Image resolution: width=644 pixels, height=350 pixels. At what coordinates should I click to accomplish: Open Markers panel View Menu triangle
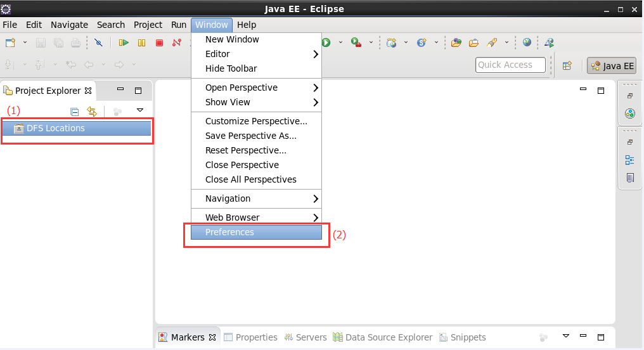pyautogui.click(x=566, y=336)
